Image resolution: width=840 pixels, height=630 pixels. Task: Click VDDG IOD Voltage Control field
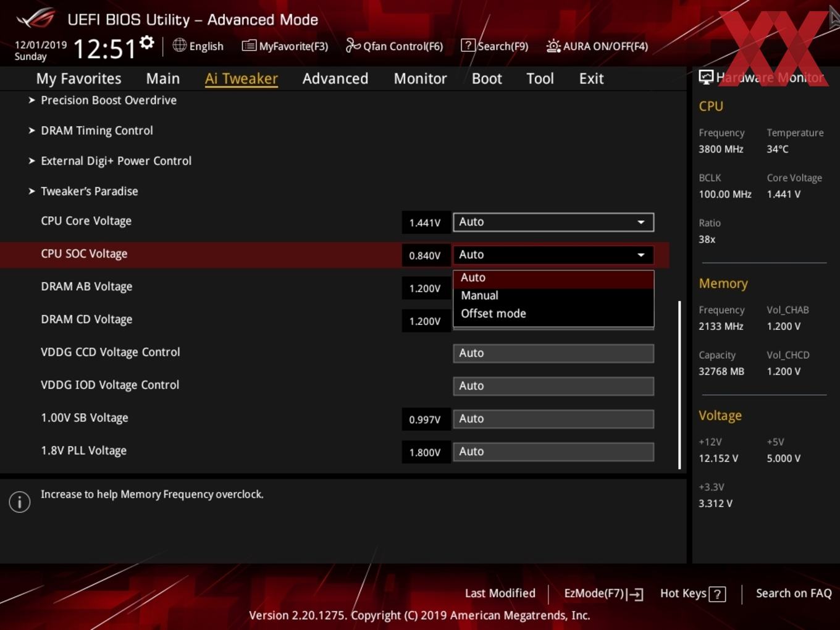point(553,386)
